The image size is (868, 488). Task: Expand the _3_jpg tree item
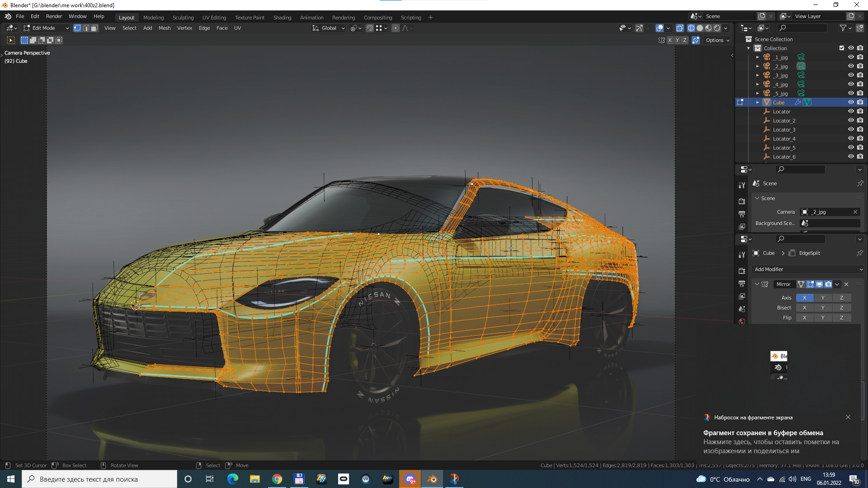[x=758, y=75]
